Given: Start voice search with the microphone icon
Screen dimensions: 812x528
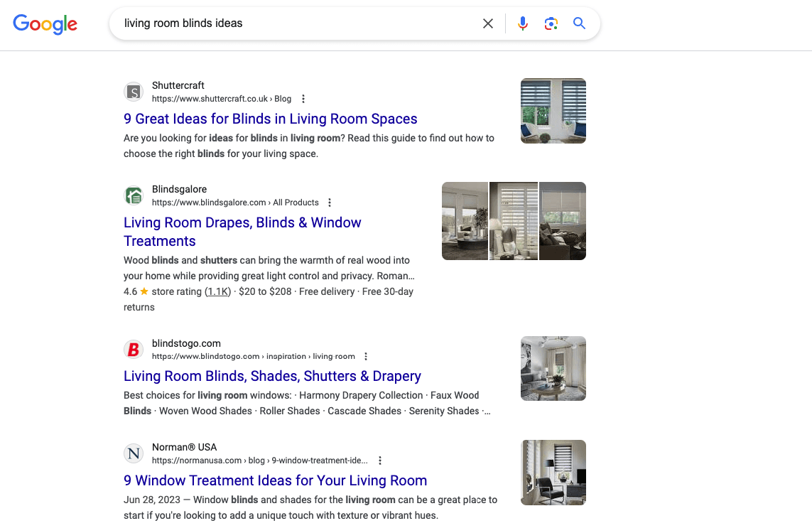Looking at the screenshot, I should 523,23.
